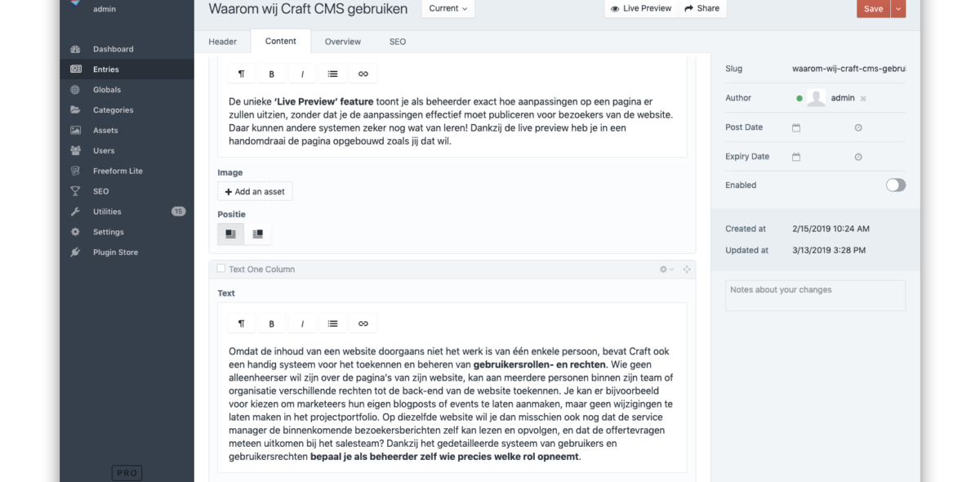Apply bold formatting in the Text editor

[271, 323]
